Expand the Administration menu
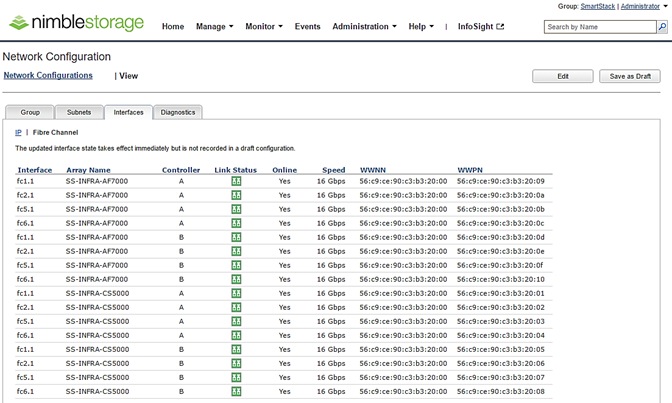This screenshot has height=403, width=672. pyautogui.click(x=364, y=27)
